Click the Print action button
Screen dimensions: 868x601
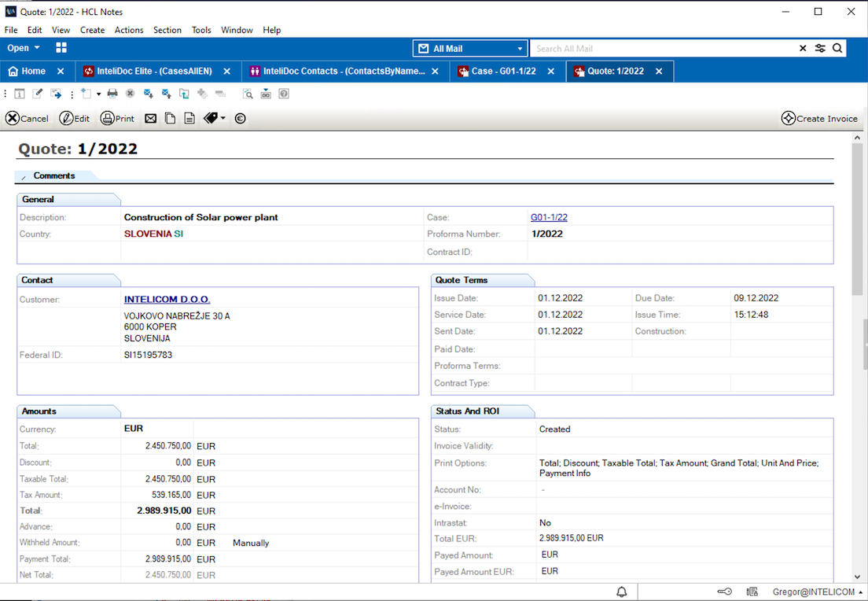pos(117,118)
